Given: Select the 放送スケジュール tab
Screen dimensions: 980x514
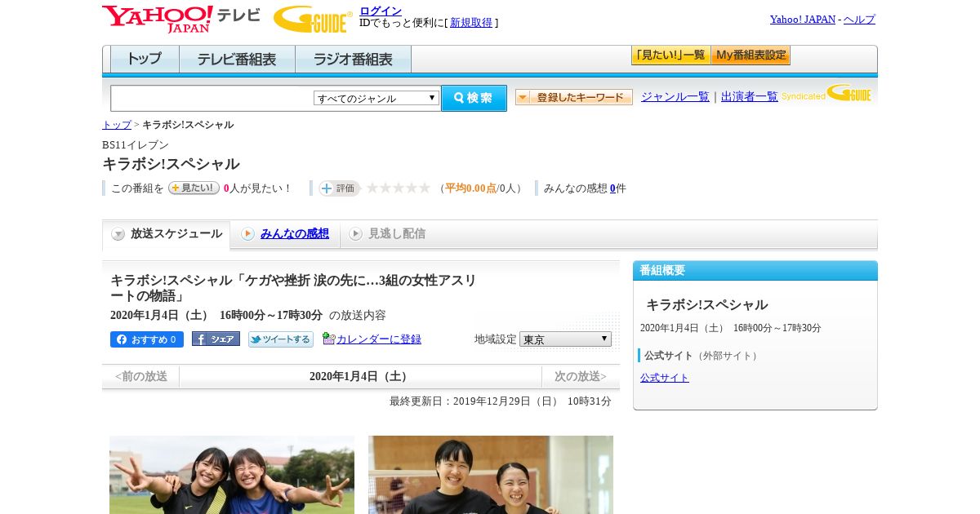Looking at the screenshot, I should (167, 234).
